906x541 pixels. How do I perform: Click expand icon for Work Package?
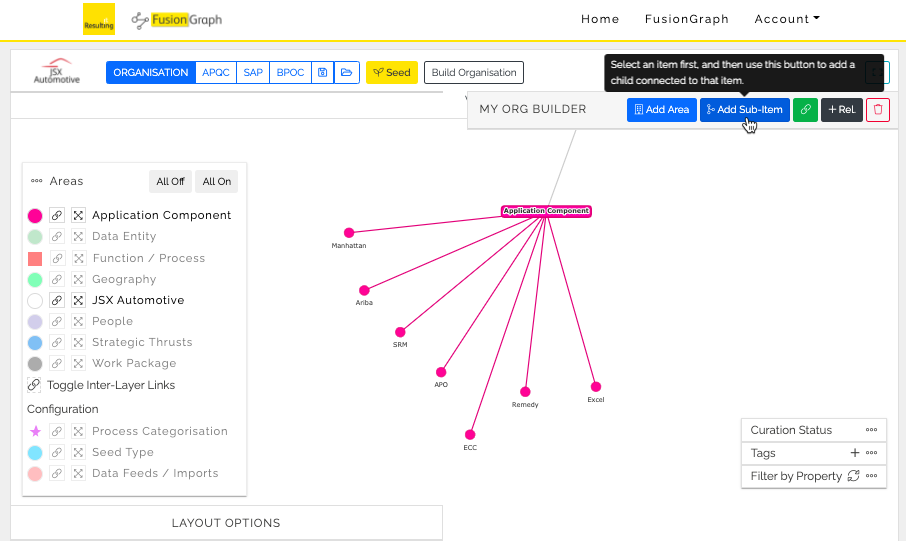pyautogui.click(x=78, y=363)
